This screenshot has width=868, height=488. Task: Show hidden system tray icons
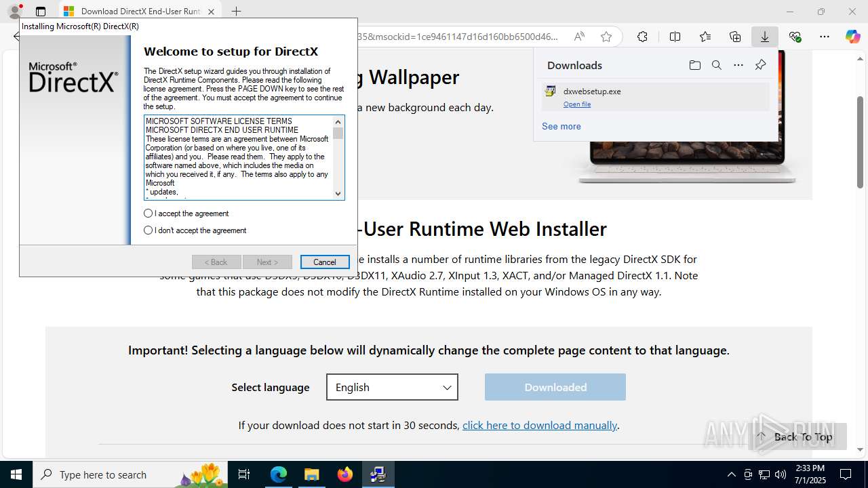click(731, 474)
